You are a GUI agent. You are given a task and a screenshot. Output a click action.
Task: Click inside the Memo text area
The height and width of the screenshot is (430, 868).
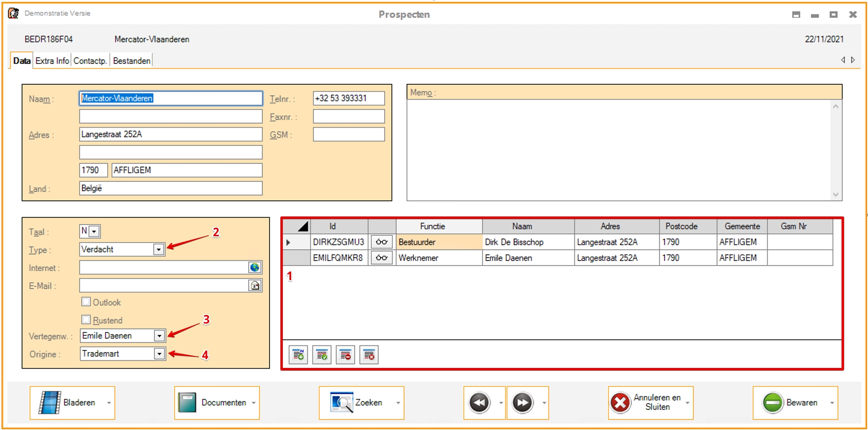point(619,149)
